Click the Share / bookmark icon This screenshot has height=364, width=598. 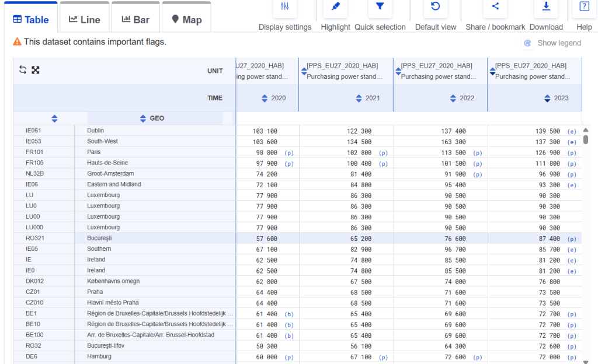pos(495,7)
